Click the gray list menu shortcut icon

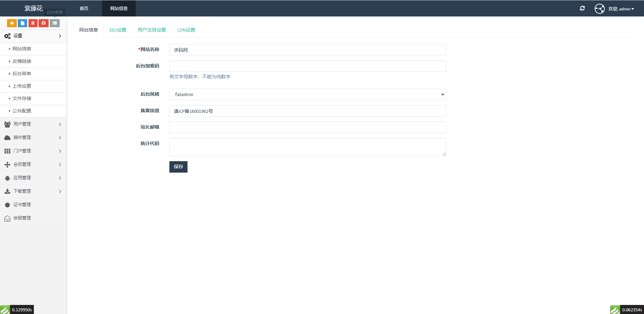(55, 23)
